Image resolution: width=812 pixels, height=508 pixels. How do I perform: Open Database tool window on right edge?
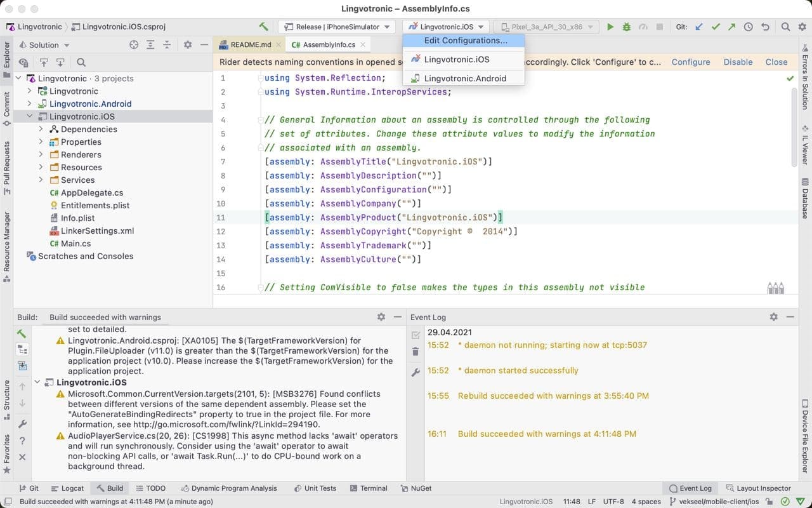pos(805,198)
